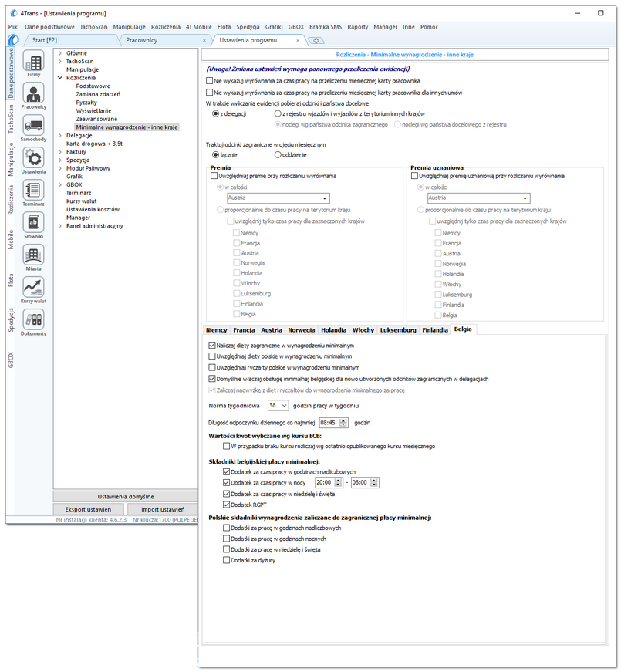Open the Firmy (companies) icon

pyautogui.click(x=33, y=61)
